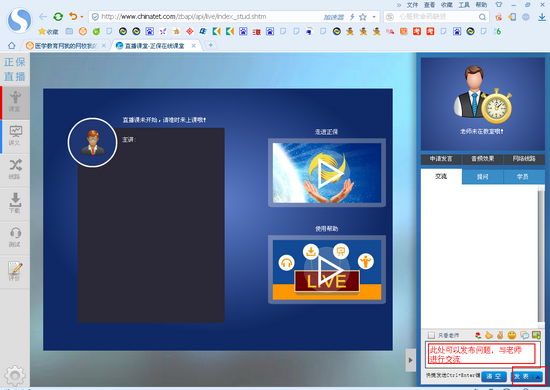Image resolution: width=550 pixels, height=390 pixels.
Task: Enable the 只看老师 checkbox
Action: pyautogui.click(x=431, y=335)
